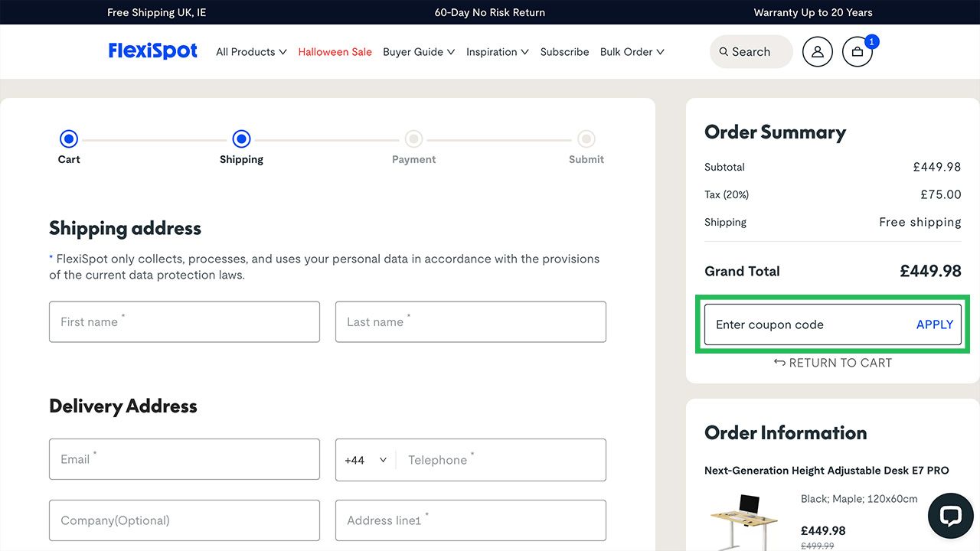Click the Grand Total £449.98 amount
980x551 pixels.
(930, 271)
